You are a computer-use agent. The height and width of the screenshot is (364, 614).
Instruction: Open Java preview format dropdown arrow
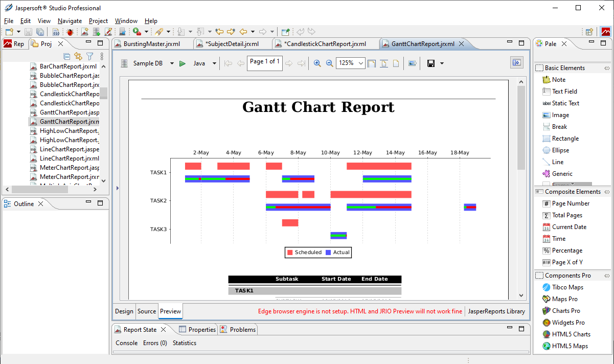pos(215,63)
